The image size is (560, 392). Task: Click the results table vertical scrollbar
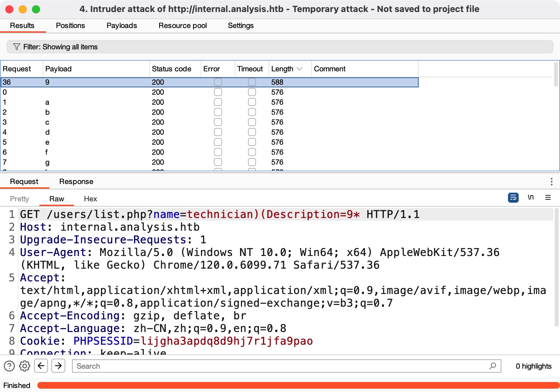[x=556, y=74]
